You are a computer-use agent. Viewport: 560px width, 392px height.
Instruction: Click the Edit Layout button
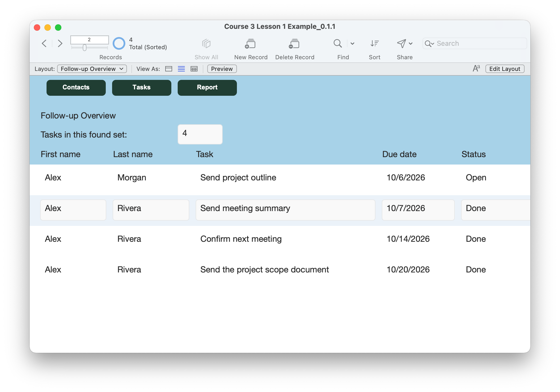[505, 69]
